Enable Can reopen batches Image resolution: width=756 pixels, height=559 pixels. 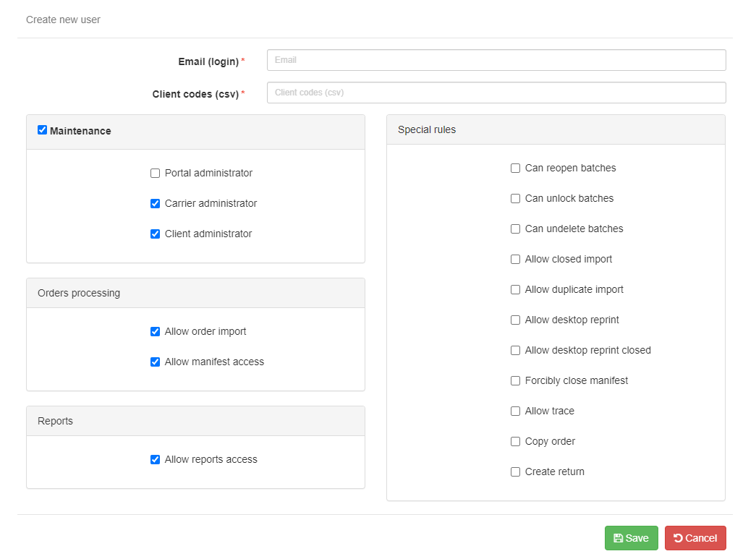pyautogui.click(x=515, y=168)
